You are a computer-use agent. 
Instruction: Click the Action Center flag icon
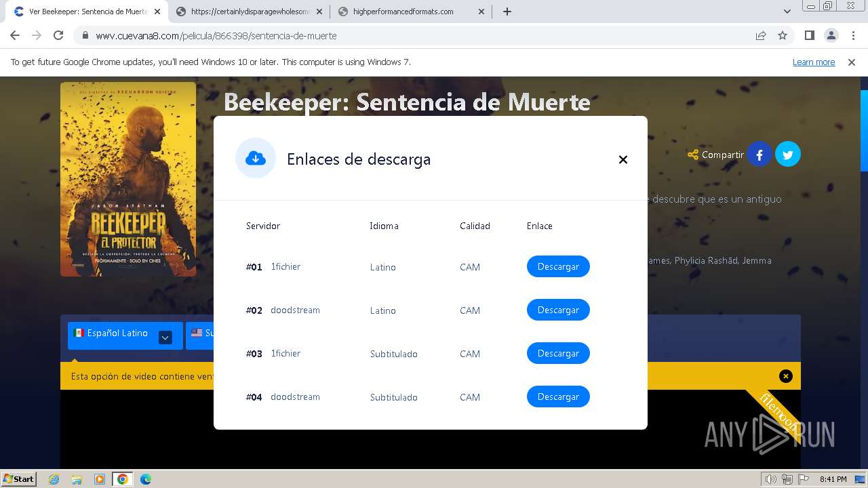pyautogui.click(x=804, y=479)
